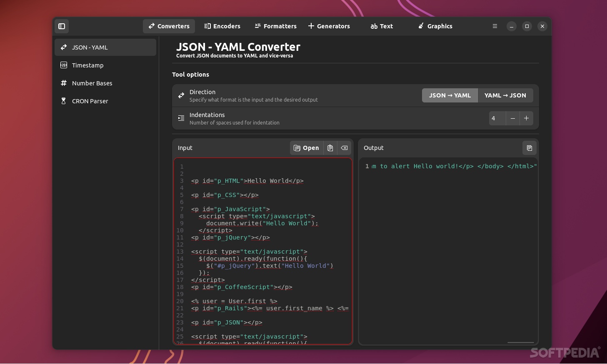Clear the input with the backspace icon
Screen dimensions: 607x364
344,148
